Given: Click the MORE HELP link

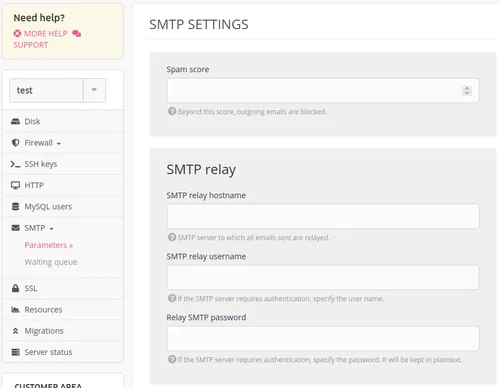Looking at the screenshot, I should [x=45, y=34].
